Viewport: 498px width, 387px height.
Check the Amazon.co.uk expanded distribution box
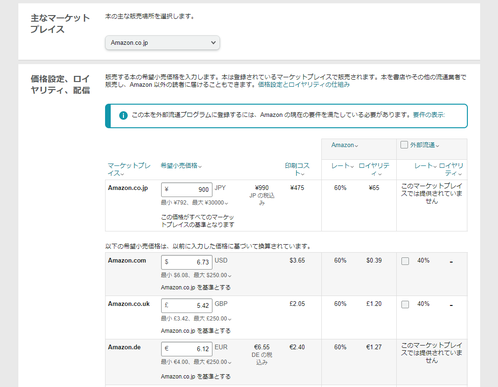pos(405,304)
